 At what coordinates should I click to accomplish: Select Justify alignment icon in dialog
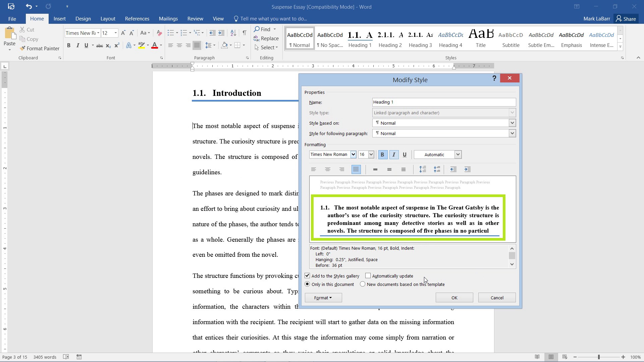tap(356, 169)
